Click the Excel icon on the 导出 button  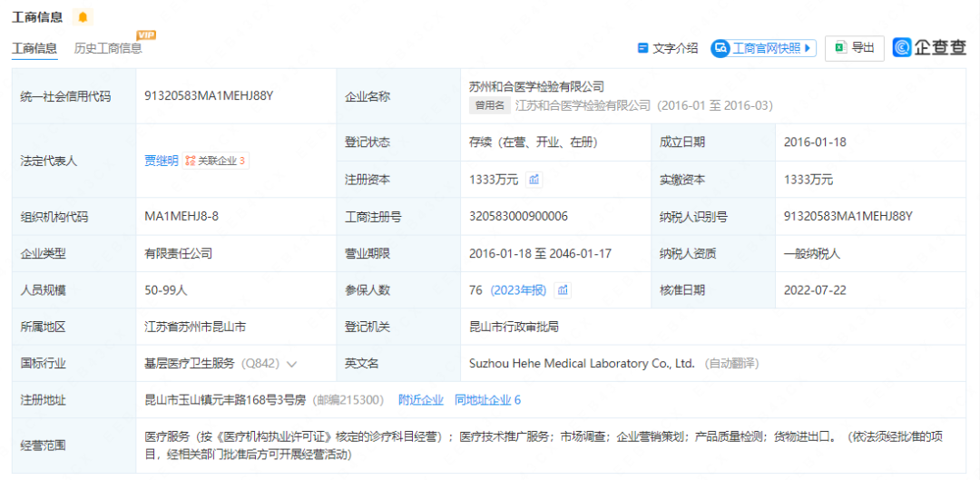pos(841,47)
